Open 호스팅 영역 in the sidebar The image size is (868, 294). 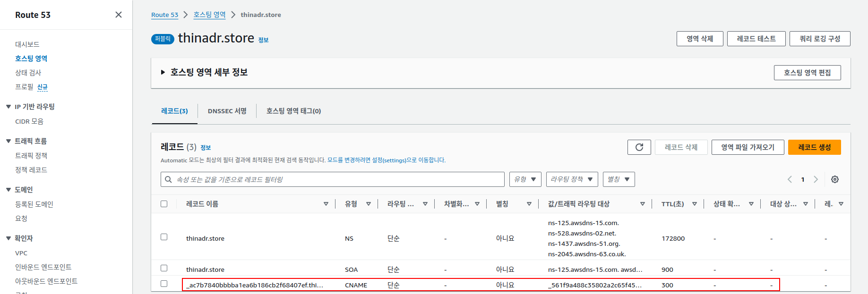click(31, 59)
